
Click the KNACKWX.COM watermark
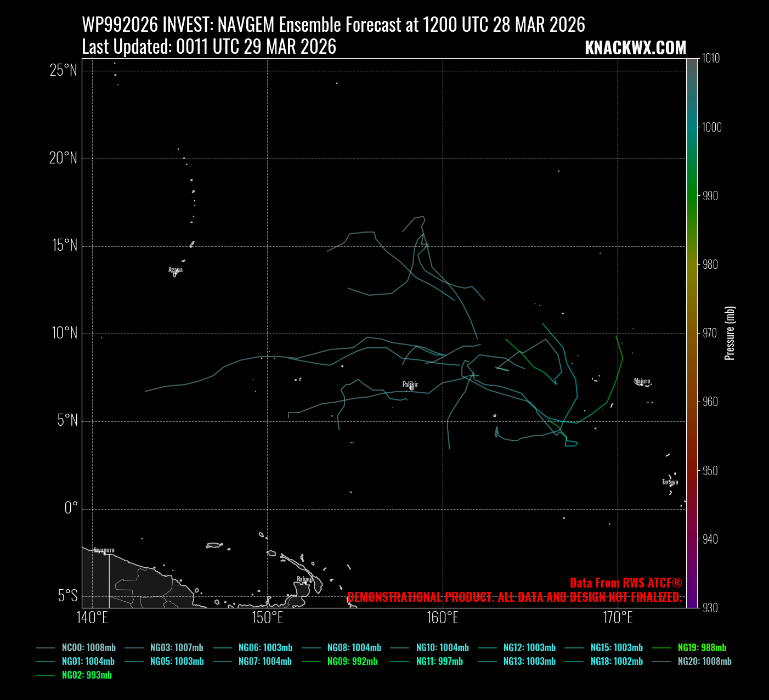pyautogui.click(x=635, y=48)
